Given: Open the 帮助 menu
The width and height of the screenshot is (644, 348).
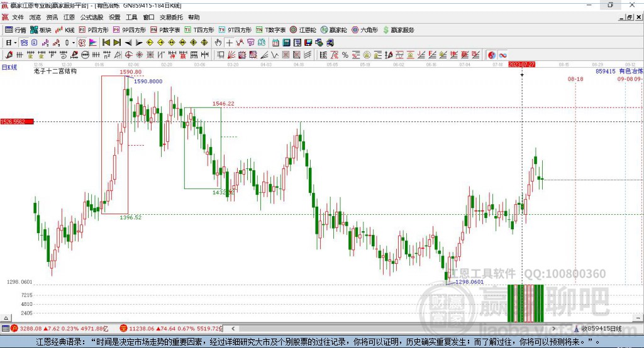Looking at the screenshot, I should point(194,17).
